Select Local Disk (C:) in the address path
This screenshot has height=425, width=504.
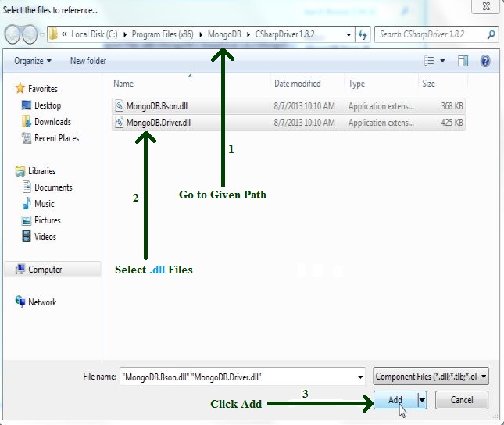tap(95, 34)
